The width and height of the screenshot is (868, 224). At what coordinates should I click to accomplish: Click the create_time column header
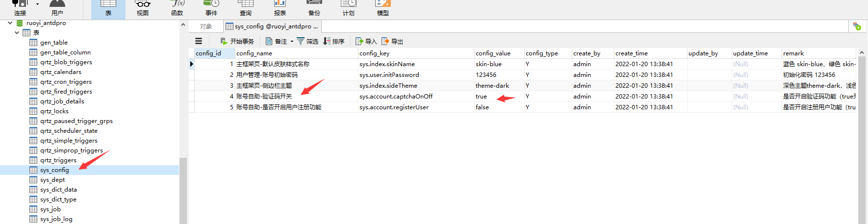(x=650, y=53)
